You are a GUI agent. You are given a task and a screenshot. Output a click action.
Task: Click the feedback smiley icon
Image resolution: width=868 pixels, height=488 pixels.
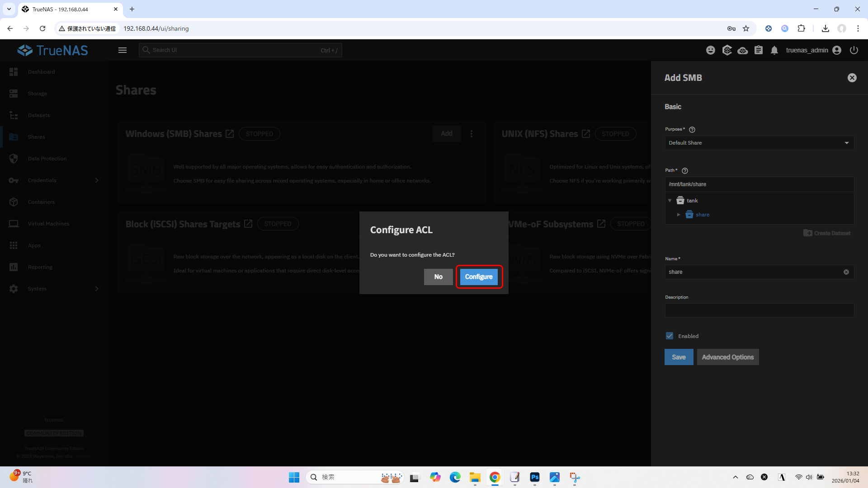(x=711, y=50)
